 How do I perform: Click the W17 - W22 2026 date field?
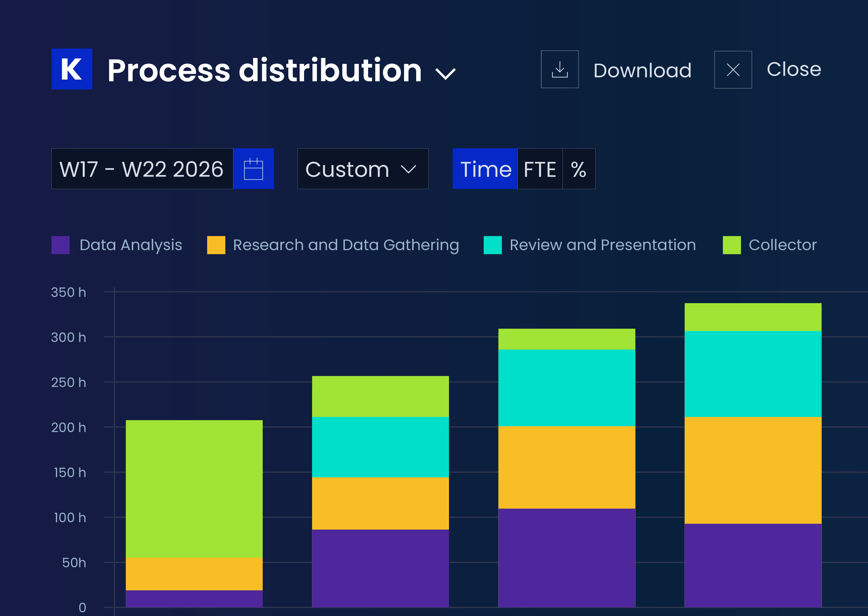(x=142, y=169)
